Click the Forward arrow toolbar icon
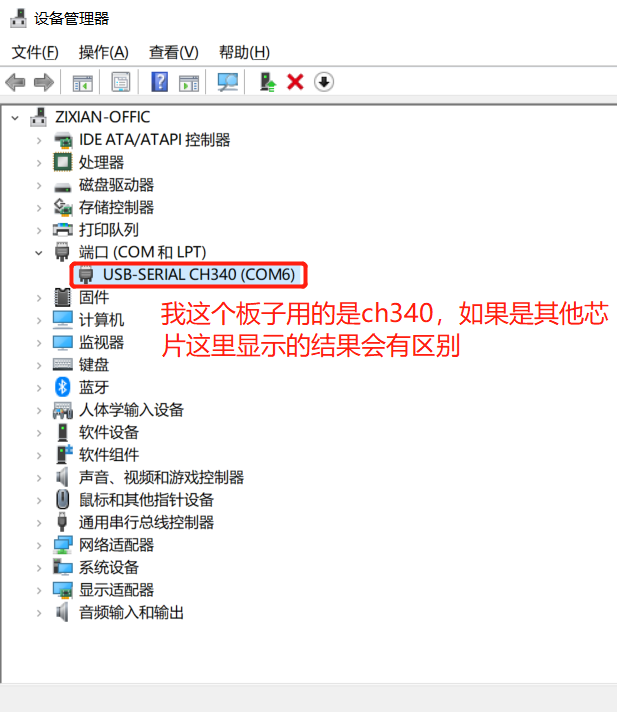The width and height of the screenshot is (617, 712). coord(44,82)
